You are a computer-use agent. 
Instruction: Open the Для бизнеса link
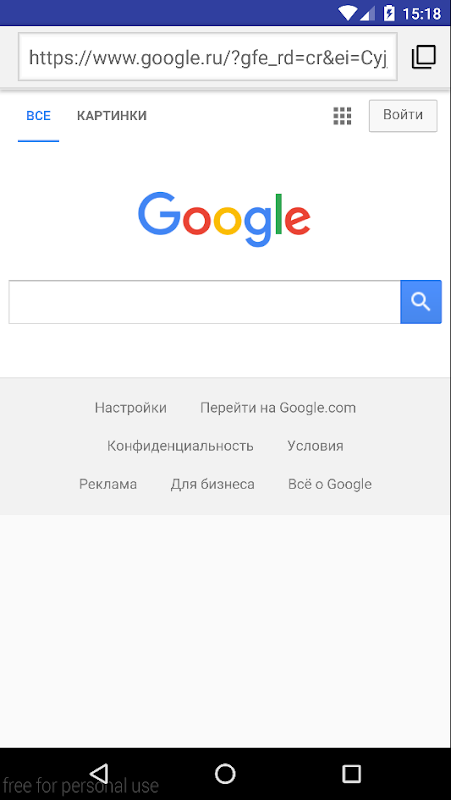(x=213, y=484)
